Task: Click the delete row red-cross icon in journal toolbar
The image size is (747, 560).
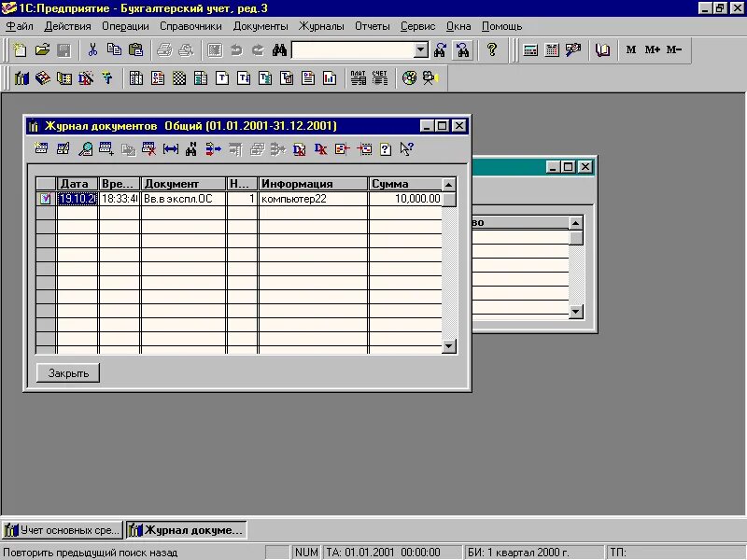Action: [149, 149]
